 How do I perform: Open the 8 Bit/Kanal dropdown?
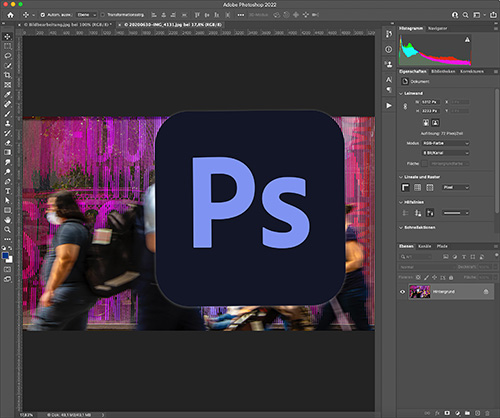[x=446, y=153]
